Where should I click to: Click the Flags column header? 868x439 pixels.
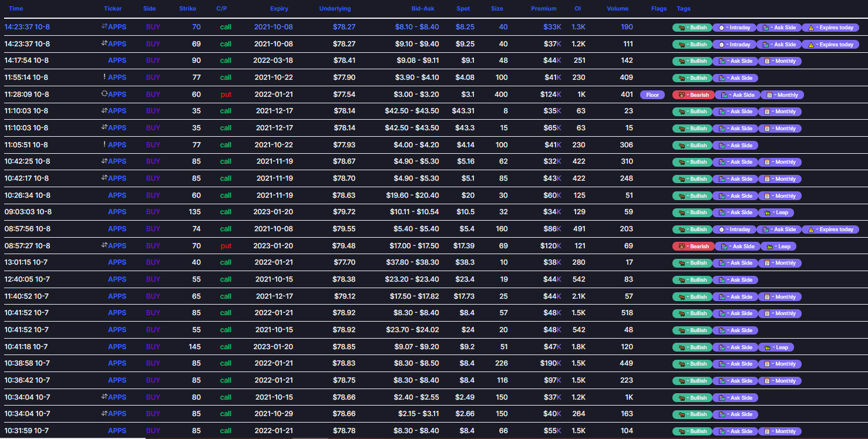tap(659, 9)
